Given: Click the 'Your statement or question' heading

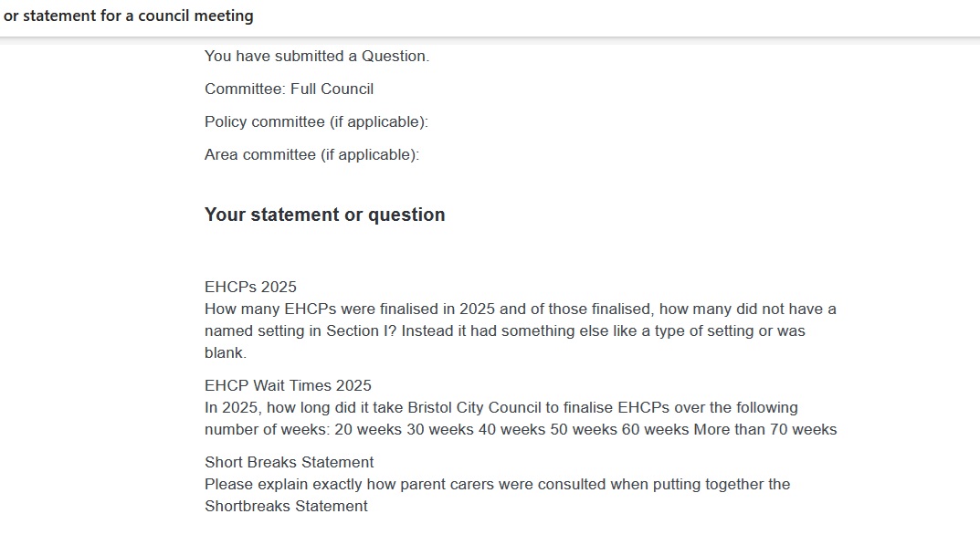Looking at the screenshot, I should (324, 215).
